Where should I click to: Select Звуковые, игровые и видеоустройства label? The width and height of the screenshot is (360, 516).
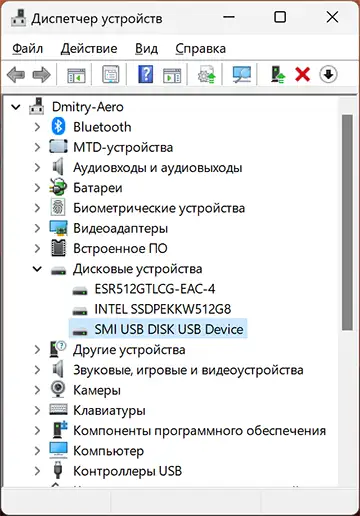point(188,370)
